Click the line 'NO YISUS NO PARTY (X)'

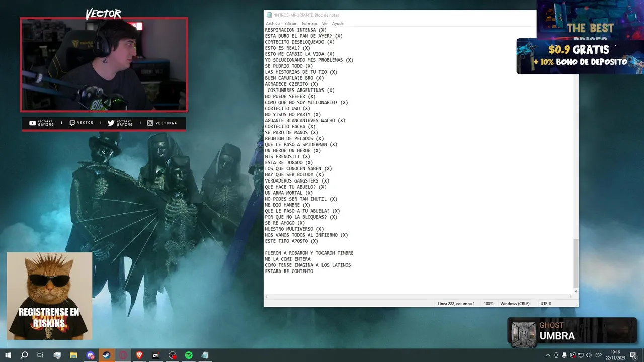click(x=293, y=115)
